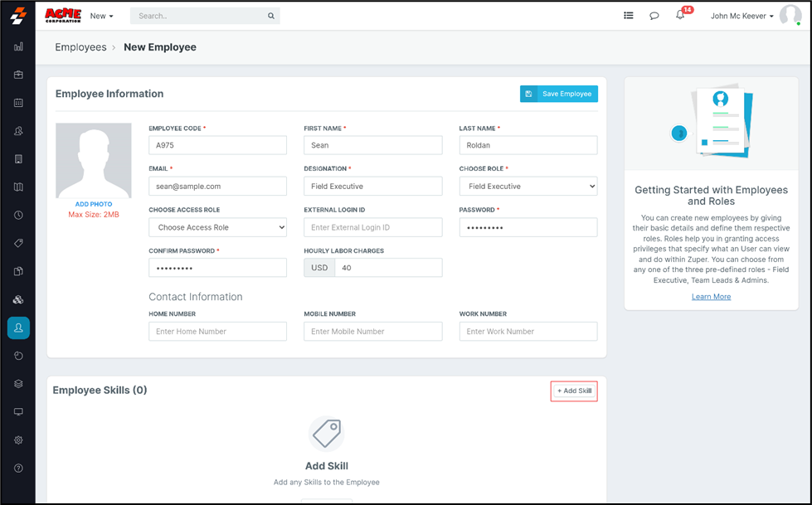Open the calendar icon in left sidebar
Image resolution: width=812 pixels, height=505 pixels.
click(x=18, y=103)
